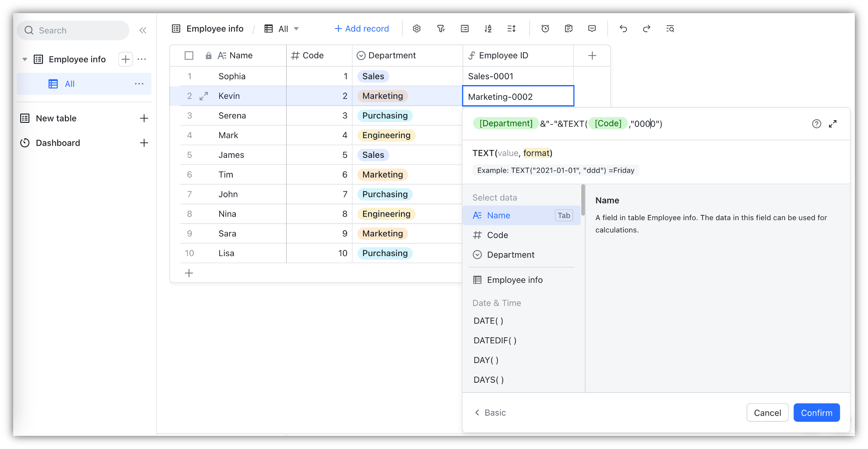Open the filter records icon

pyautogui.click(x=441, y=29)
